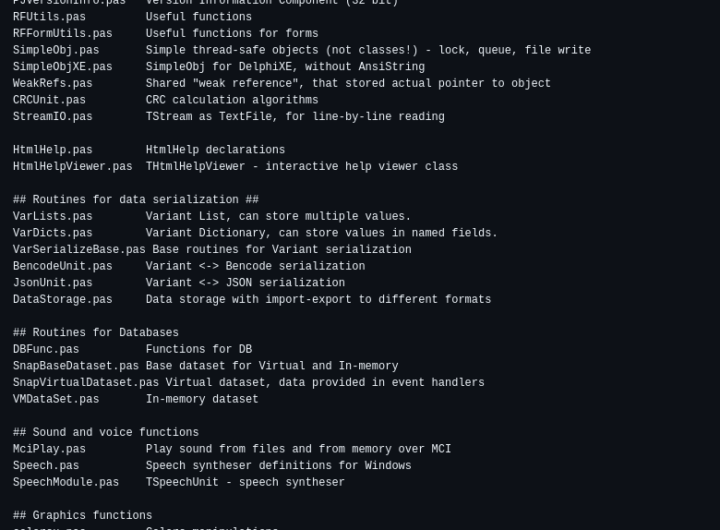Select the MciPlay.pas filename
The height and width of the screenshot is (530, 720).
coord(49,450)
